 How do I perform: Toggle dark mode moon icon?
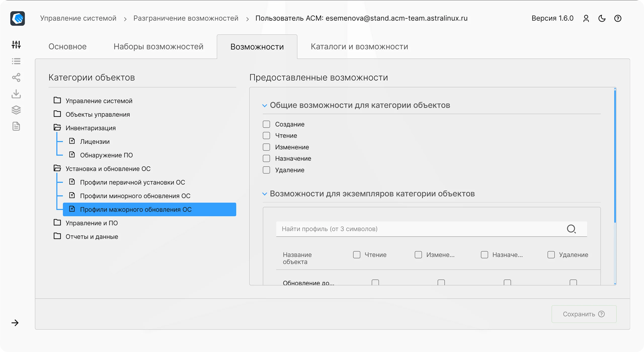602,18
